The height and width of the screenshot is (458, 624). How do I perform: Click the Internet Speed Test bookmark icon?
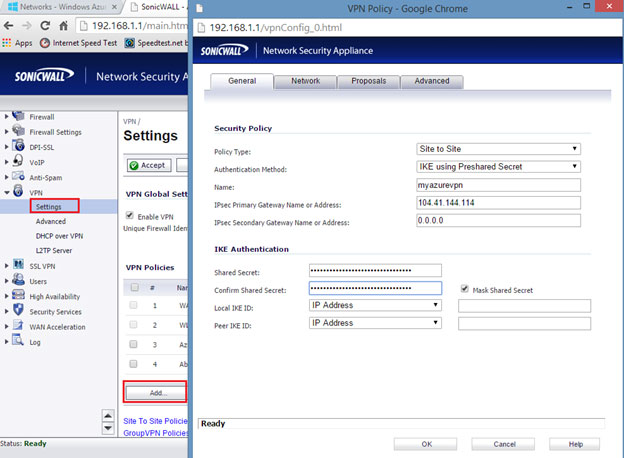[x=45, y=43]
